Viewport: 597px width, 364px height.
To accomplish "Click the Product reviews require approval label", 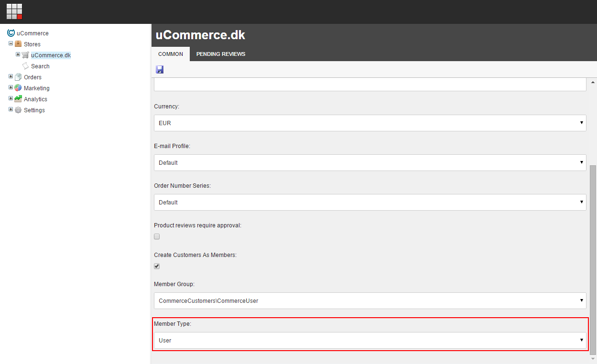I will [197, 225].
